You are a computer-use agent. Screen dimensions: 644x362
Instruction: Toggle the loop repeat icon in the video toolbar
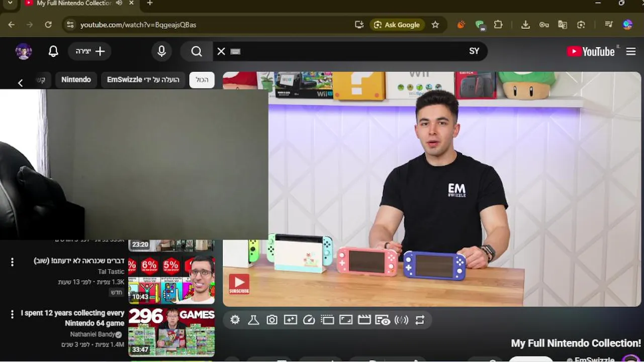pos(420,320)
